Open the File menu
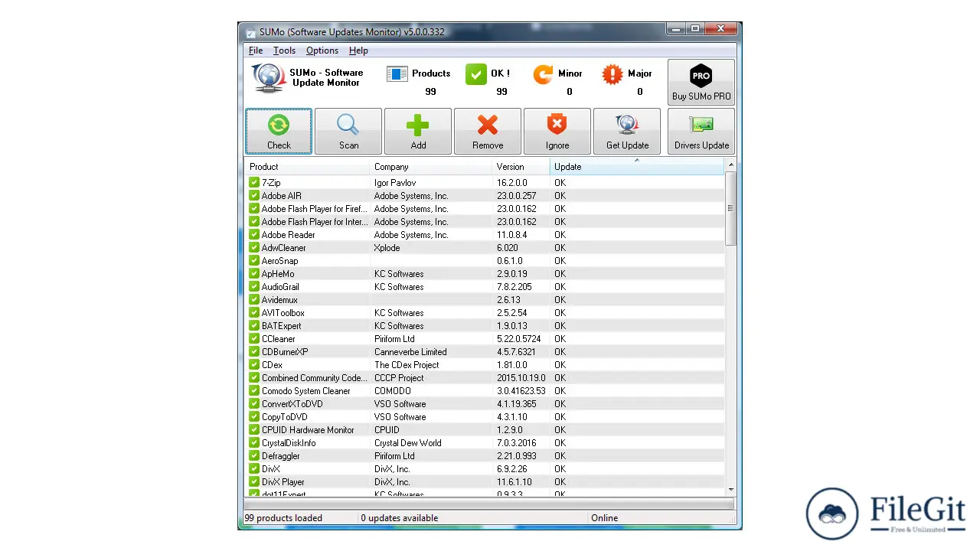980x551 pixels. tap(256, 51)
